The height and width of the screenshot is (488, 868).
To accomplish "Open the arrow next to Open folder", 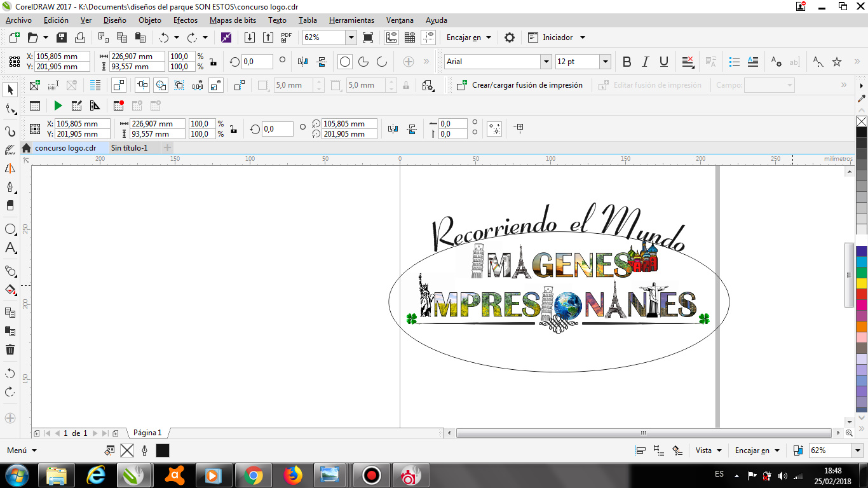I will (44, 37).
